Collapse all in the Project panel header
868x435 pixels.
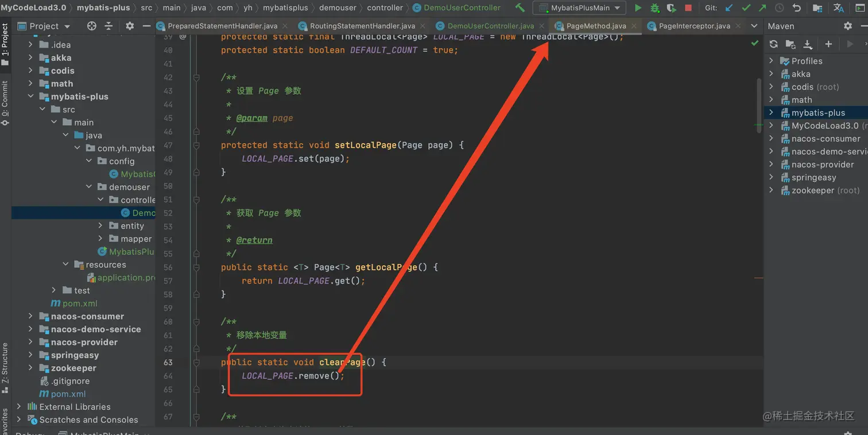tap(108, 26)
